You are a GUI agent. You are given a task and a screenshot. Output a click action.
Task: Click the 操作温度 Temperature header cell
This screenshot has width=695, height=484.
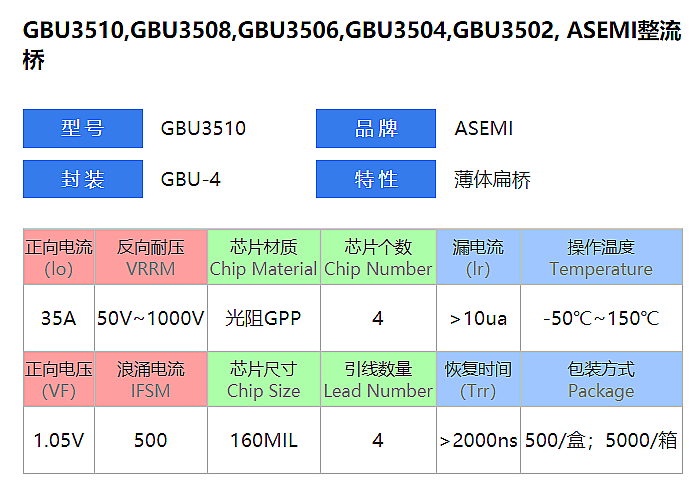601,257
